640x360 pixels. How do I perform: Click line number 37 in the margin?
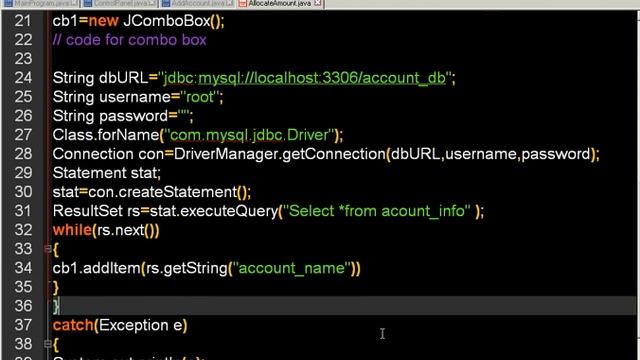tap(23, 325)
